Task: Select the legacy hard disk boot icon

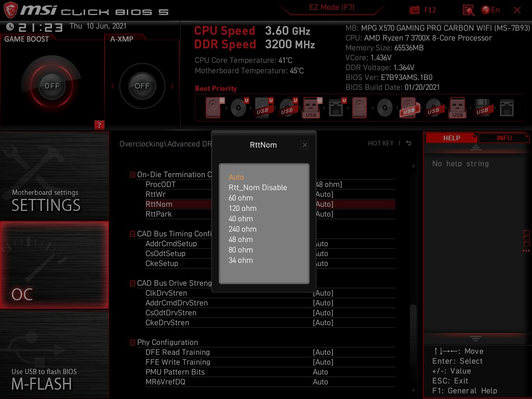Action: 360,108
